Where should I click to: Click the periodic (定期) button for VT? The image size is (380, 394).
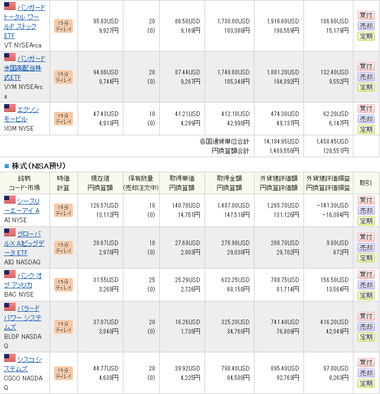pyautogui.click(x=366, y=36)
